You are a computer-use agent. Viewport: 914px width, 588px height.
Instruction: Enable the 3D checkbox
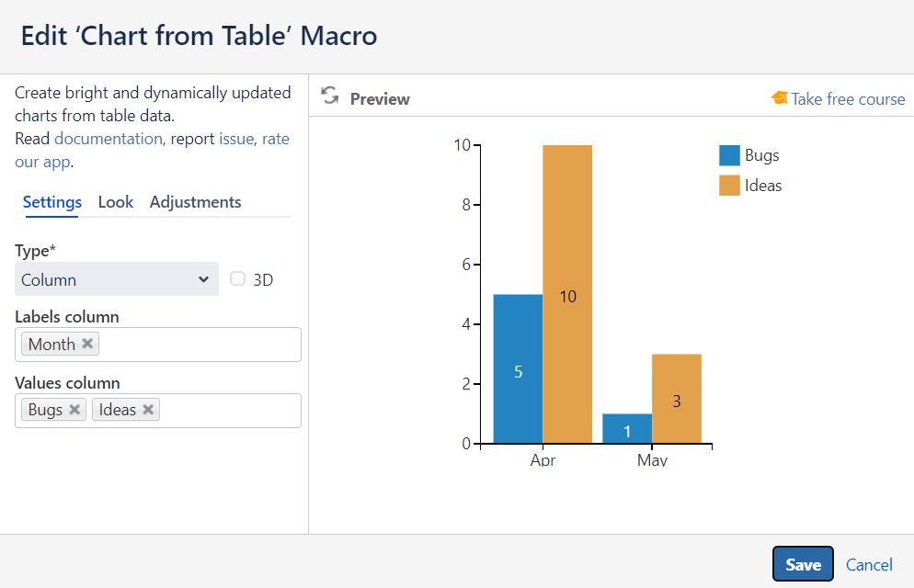click(238, 279)
